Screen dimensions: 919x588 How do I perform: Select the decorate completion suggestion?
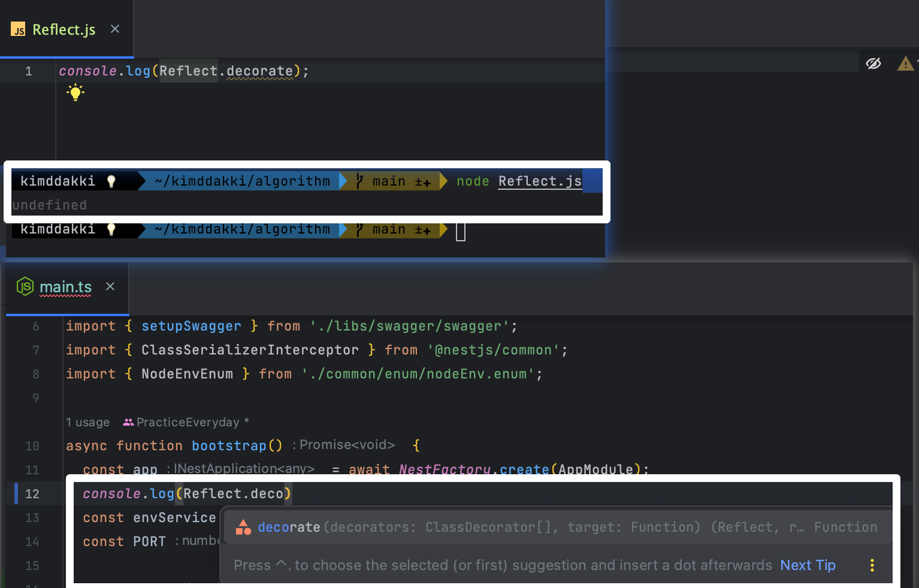point(558,527)
